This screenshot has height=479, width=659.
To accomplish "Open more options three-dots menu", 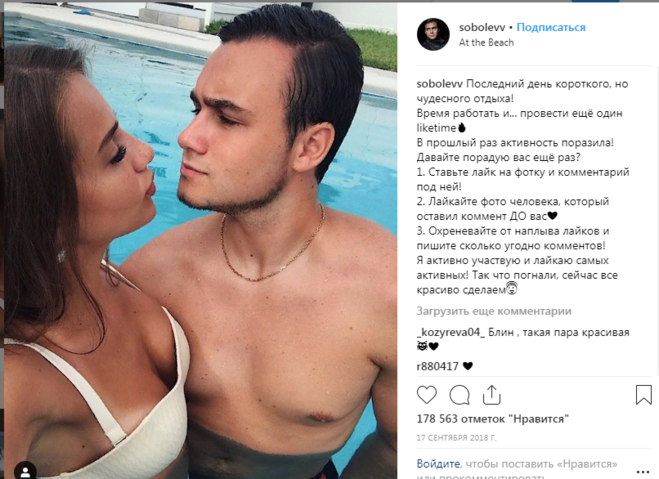I will (643, 472).
